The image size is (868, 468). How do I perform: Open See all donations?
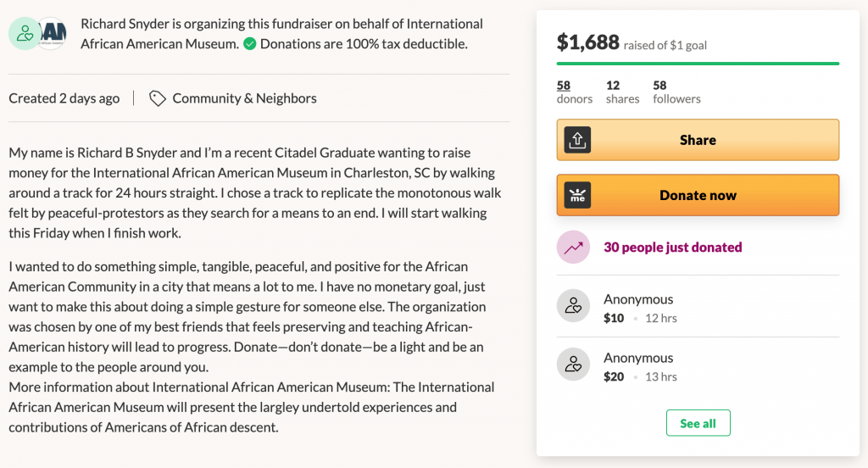[698, 423]
